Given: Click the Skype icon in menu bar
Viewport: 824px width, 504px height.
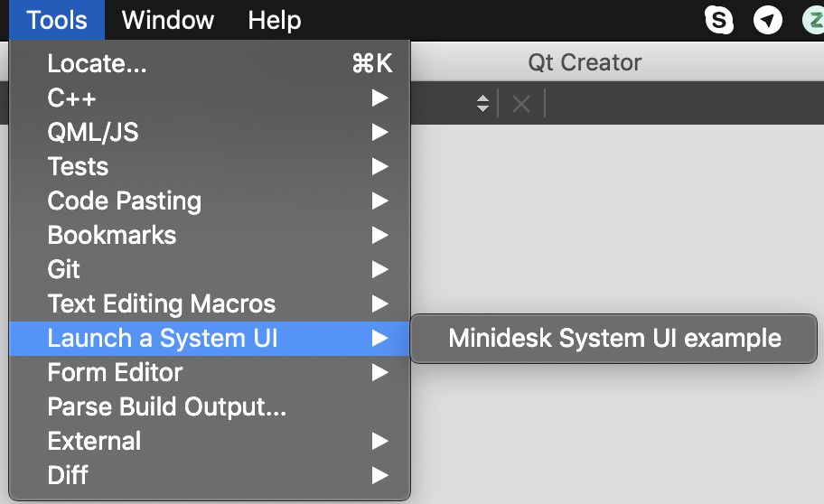Looking at the screenshot, I should click(719, 19).
